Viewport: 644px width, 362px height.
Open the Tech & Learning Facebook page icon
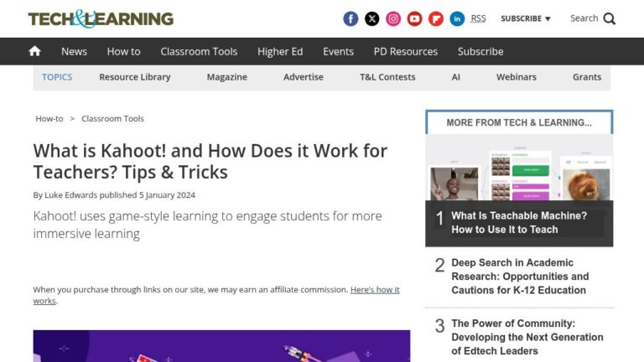(351, 18)
